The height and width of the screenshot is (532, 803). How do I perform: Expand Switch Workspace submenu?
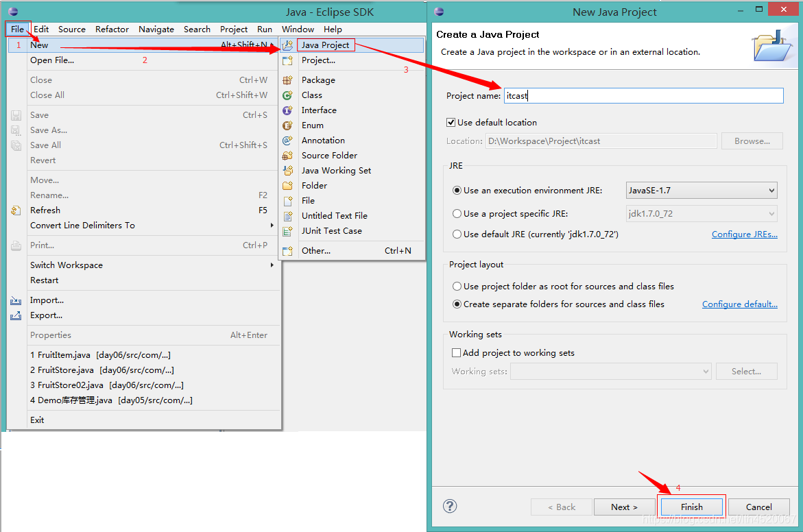(x=272, y=265)
